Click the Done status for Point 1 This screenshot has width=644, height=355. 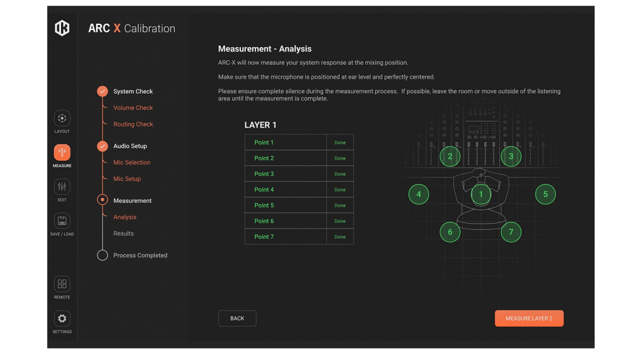point(340,143)
